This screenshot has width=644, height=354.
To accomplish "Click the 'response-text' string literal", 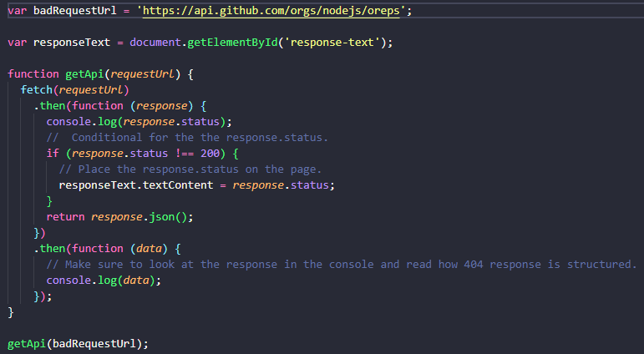I will point(332,43).
